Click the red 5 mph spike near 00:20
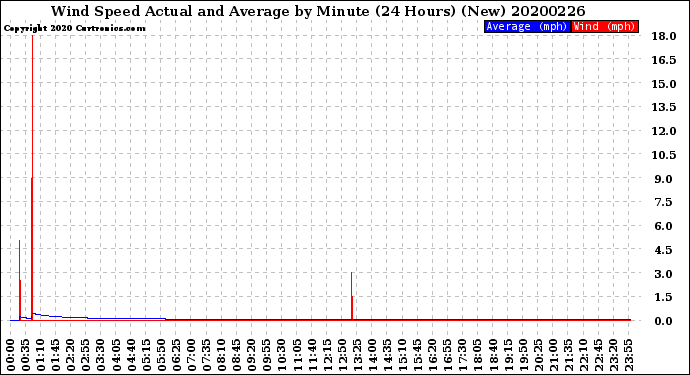 click(20, 280)
